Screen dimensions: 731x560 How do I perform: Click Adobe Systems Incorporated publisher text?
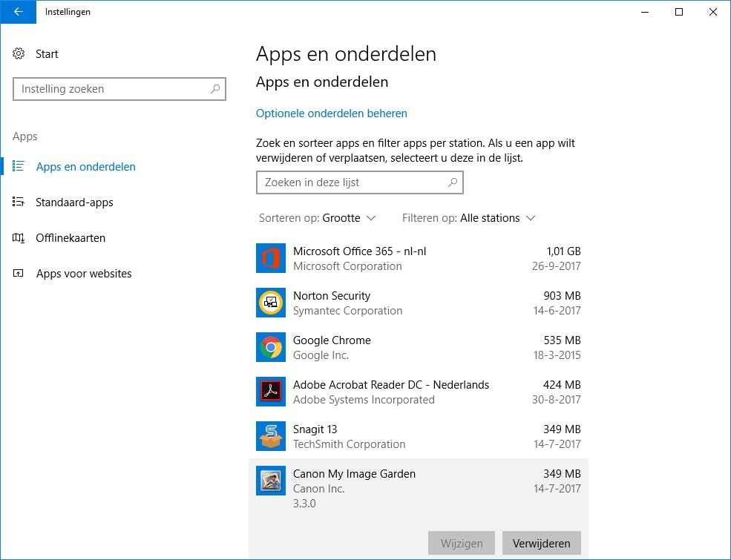pyautogui.click(x=364, y=400)
